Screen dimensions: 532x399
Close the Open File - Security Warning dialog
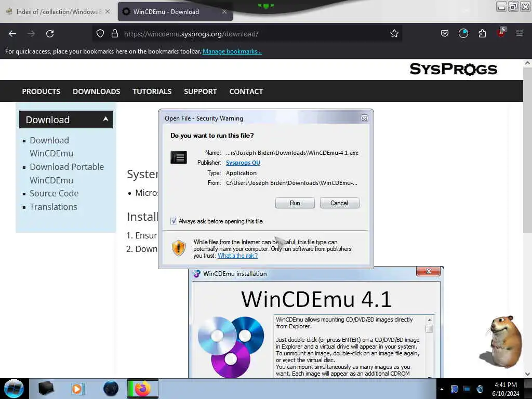(364, 118)
